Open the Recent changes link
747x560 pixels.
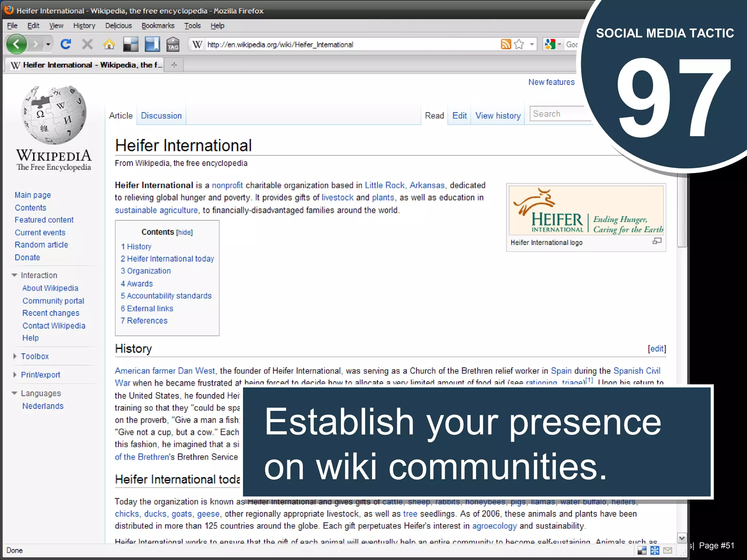coord(51,313)
